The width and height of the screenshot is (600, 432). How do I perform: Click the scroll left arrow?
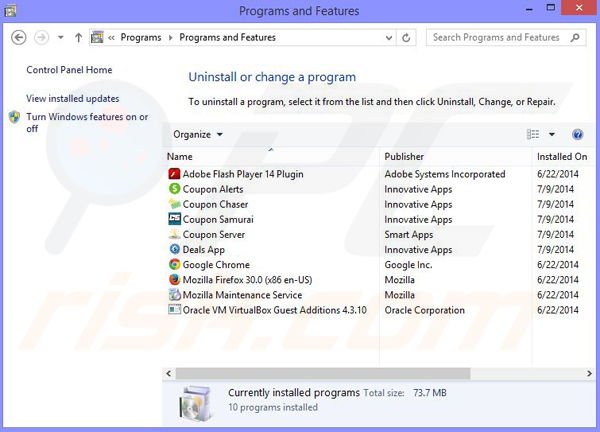point(169,373)
